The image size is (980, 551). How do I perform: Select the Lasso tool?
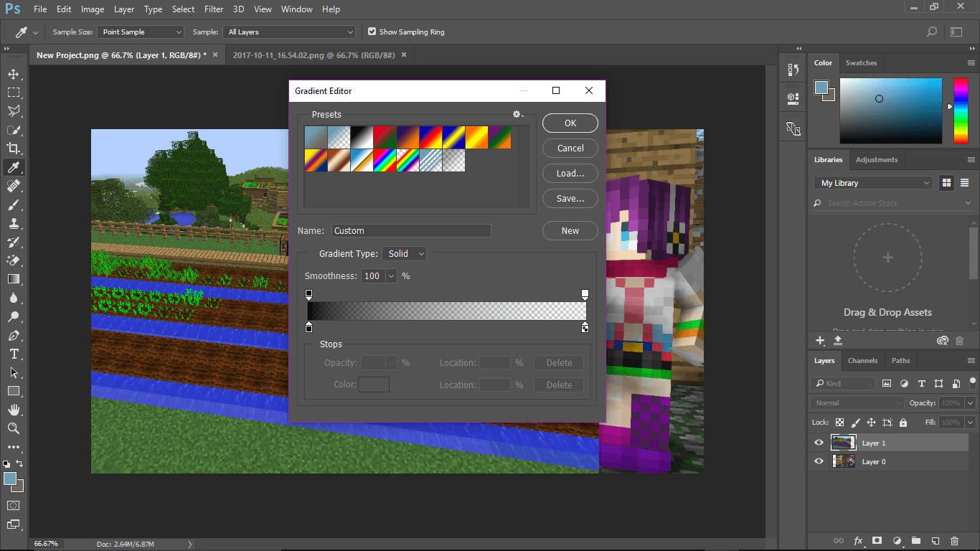(x=14, y=110)
